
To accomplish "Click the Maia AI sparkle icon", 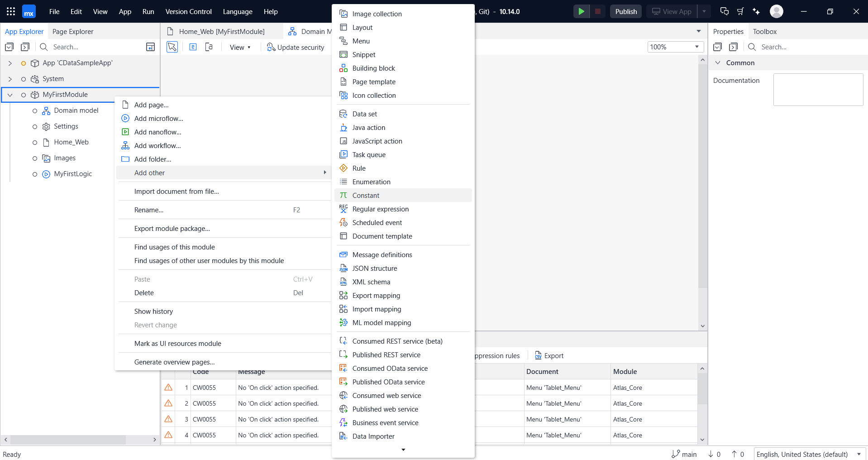I will tap(756, 11).
